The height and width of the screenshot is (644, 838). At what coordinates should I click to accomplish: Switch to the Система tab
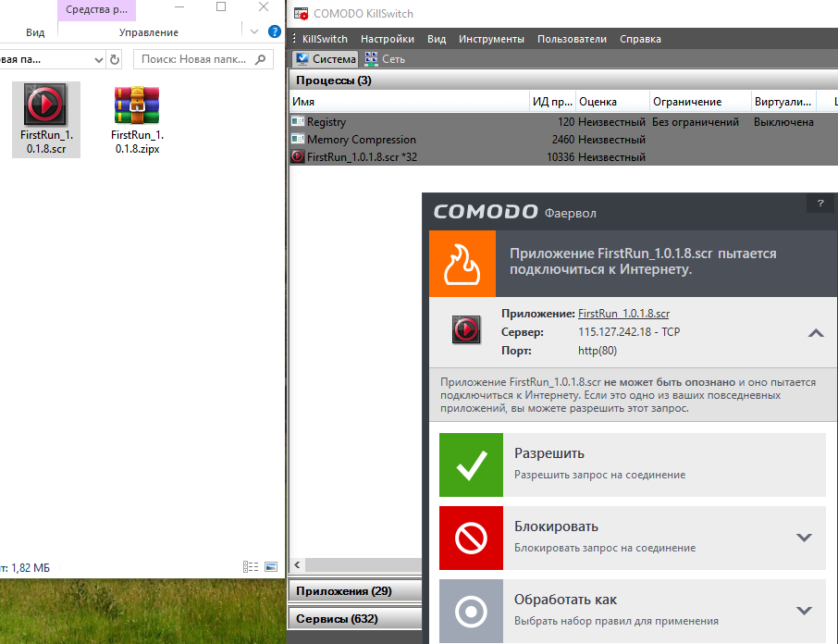326,59
